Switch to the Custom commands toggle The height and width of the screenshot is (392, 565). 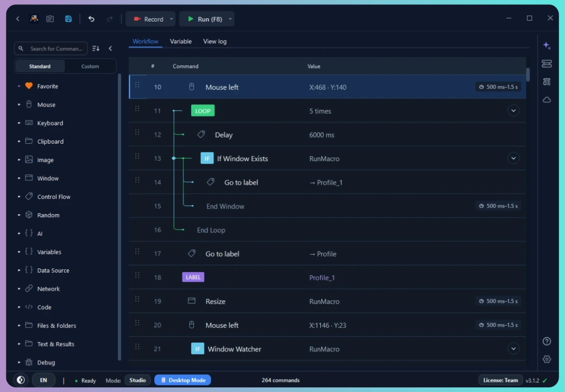click(x=90, y=66)
